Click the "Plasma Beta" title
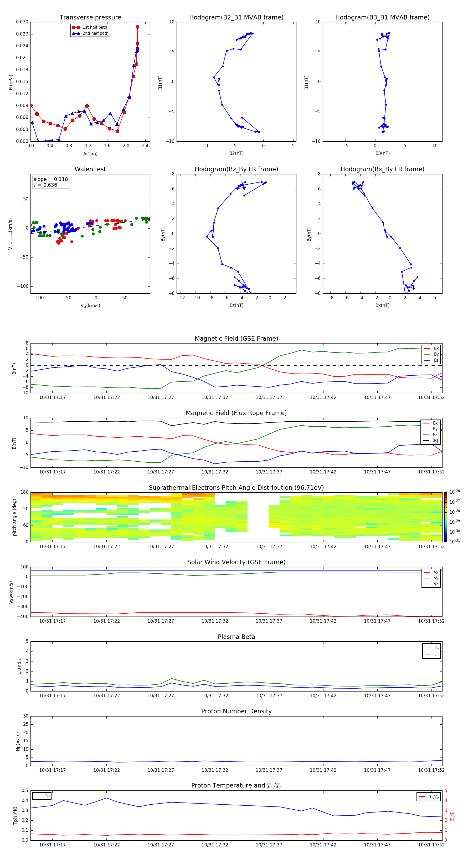The height and width of the screenshot is (868, 473). tap(236, 637)
